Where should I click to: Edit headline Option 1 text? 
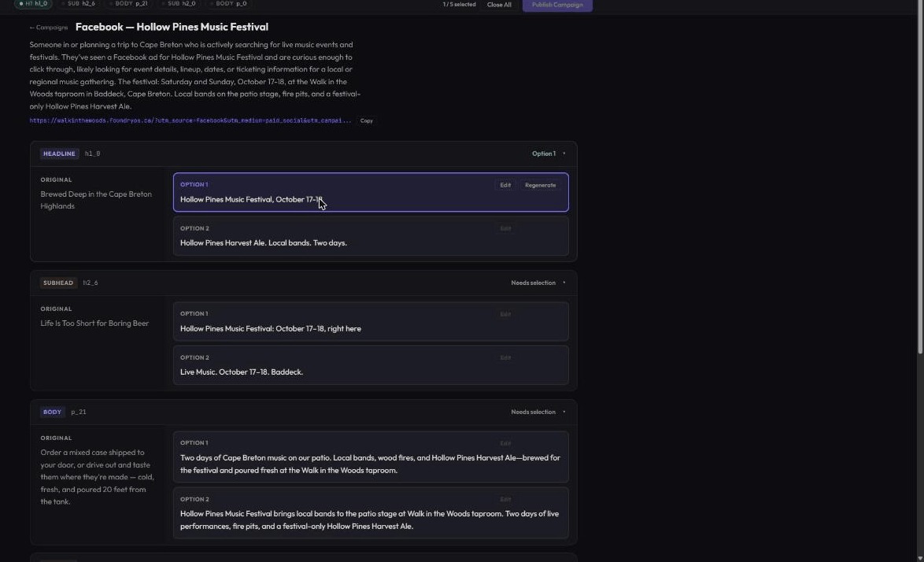(505, 185)
